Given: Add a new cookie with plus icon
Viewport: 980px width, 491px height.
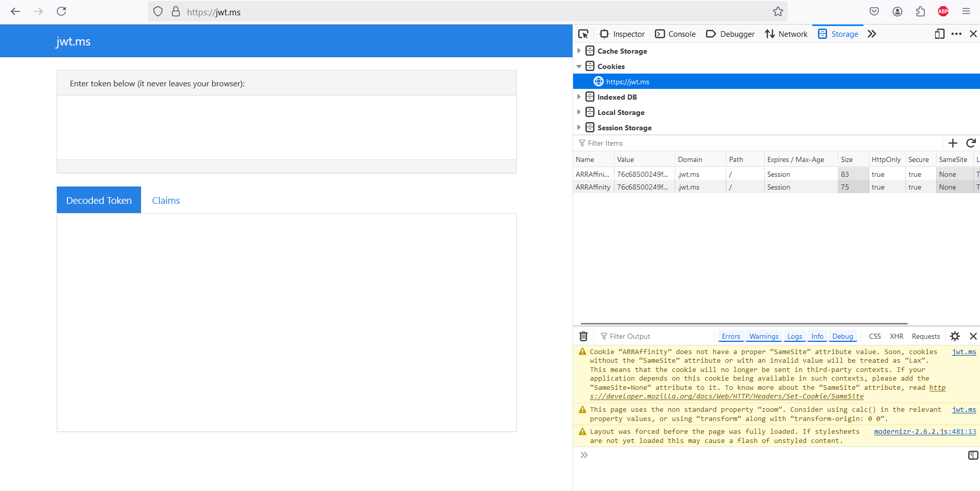Looking at the screenshot, I should pyautogui.click(x=953, y=143).
